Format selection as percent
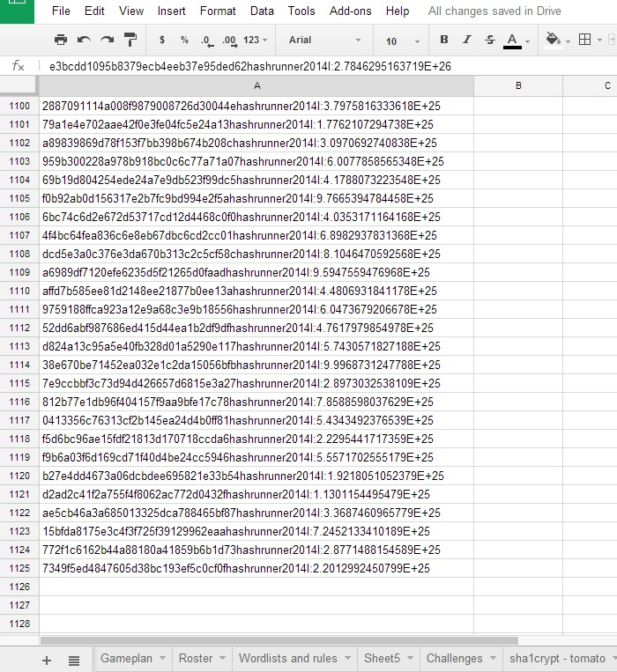 pos(184,41)
